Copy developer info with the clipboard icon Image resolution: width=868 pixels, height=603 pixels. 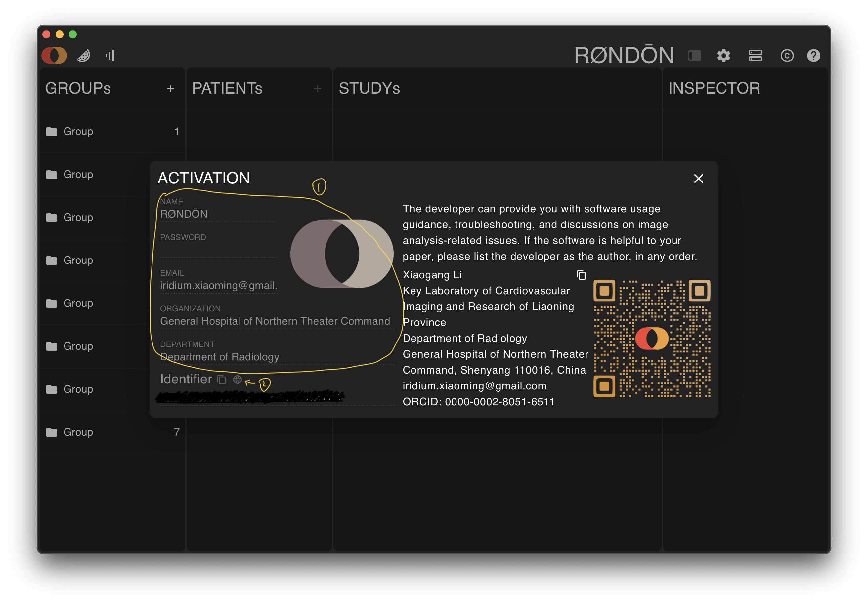581,275
